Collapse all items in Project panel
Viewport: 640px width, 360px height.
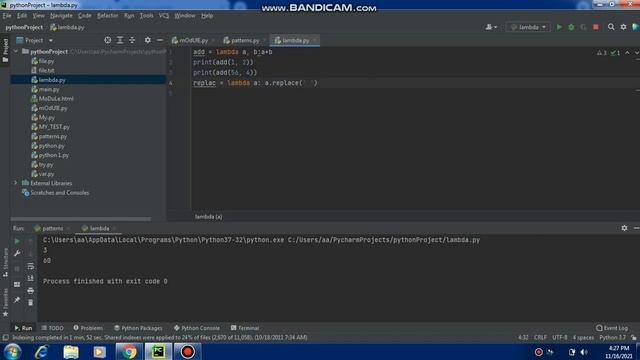(132, 40)
